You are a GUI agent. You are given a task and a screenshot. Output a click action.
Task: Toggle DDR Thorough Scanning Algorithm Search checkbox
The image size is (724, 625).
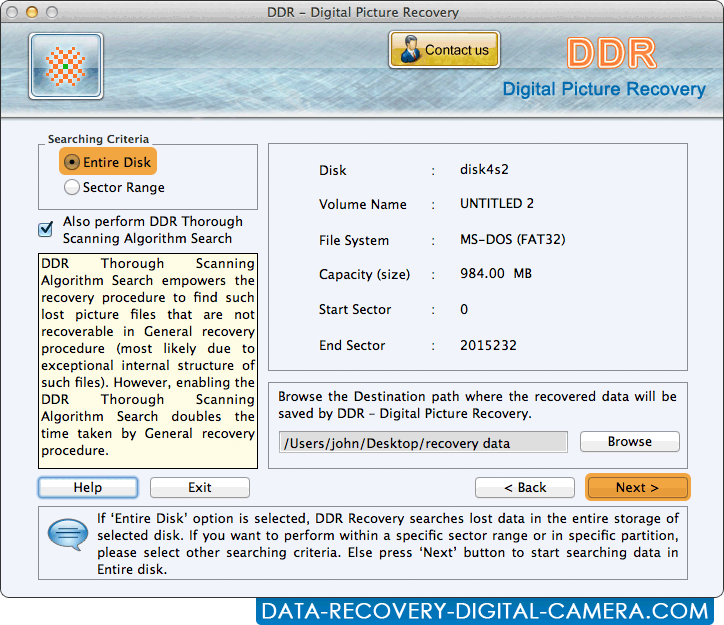[x=45, y=229]
